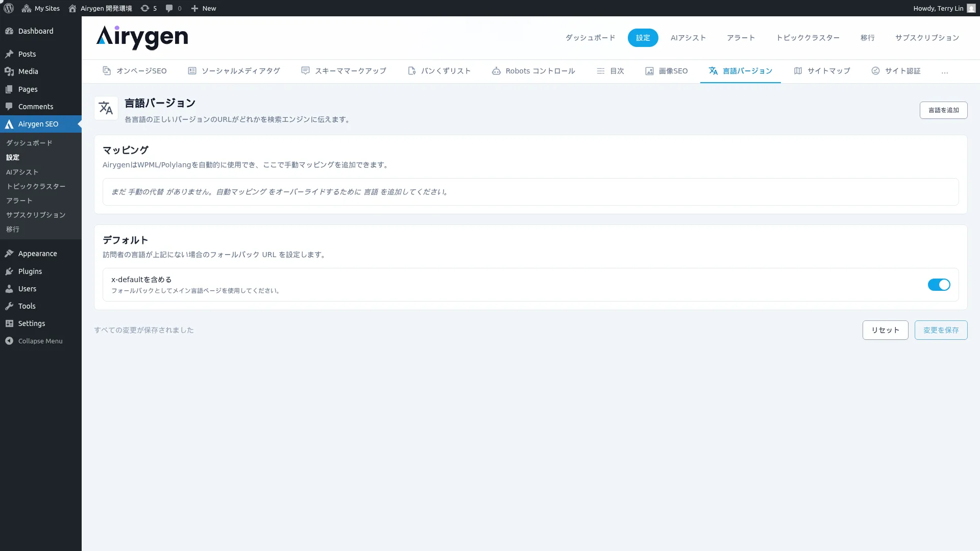Open Terry Lin's avatar icon

[x=971, y=8]
